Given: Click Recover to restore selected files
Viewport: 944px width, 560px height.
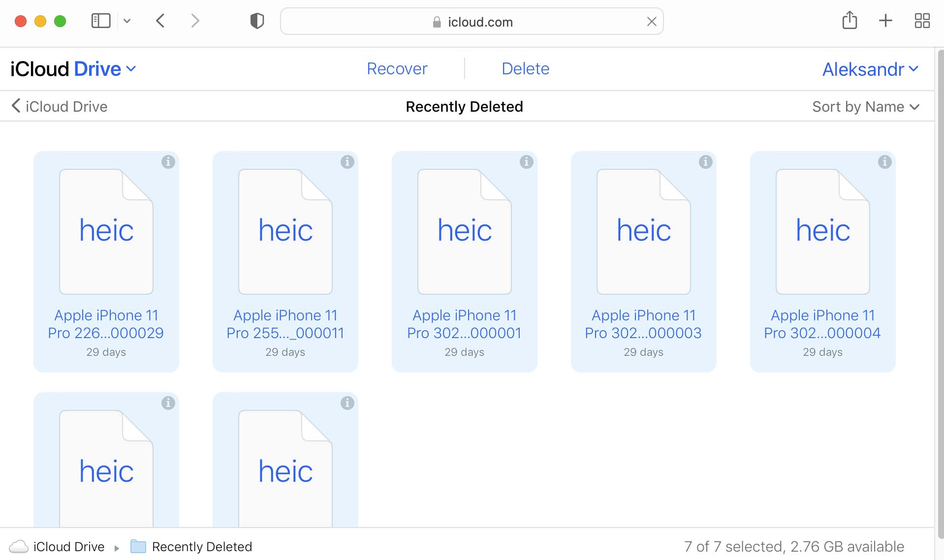Looking at the screenshot, I should pos(397,69).
